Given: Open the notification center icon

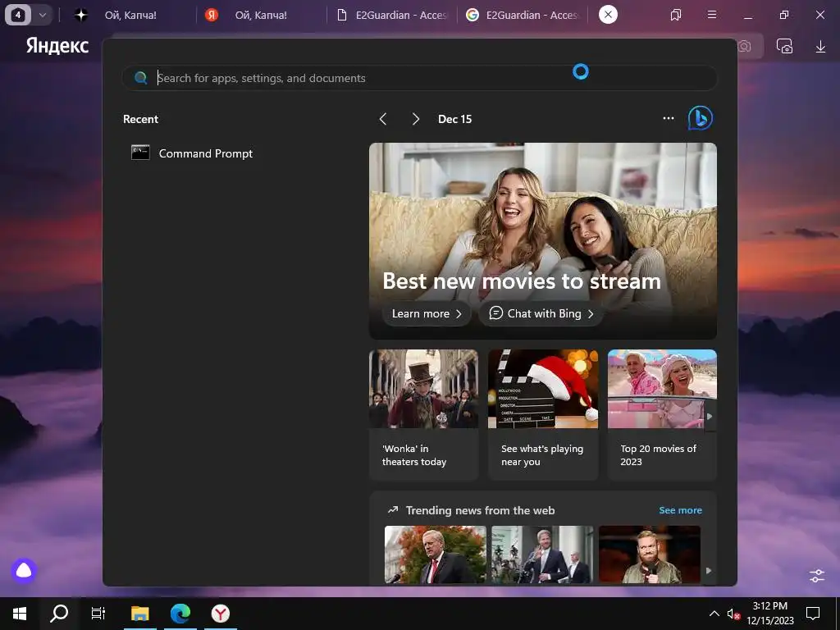Looking at the screenshot, I should click(813, 614).
